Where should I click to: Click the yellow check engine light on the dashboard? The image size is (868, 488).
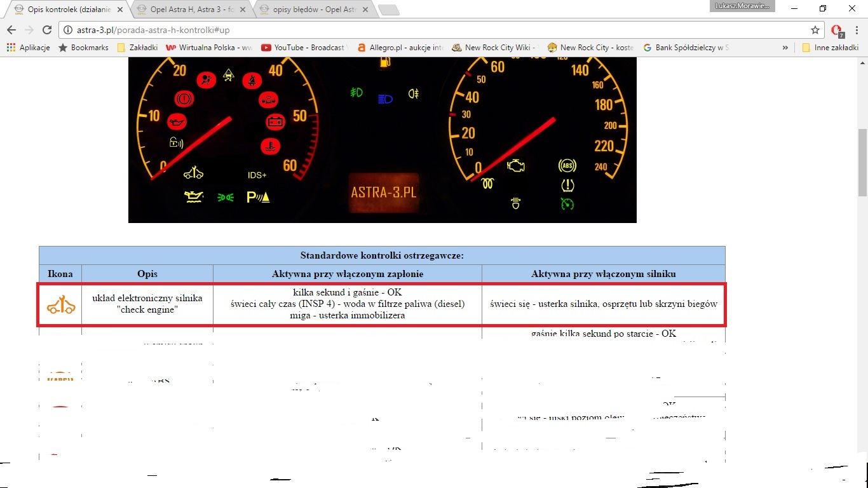point(516,166)
